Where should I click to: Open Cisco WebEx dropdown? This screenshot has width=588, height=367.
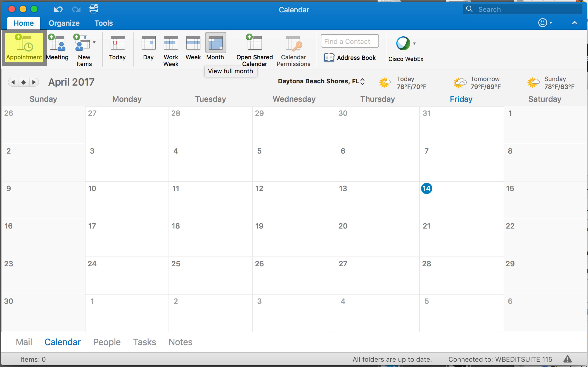coord(414,43)
